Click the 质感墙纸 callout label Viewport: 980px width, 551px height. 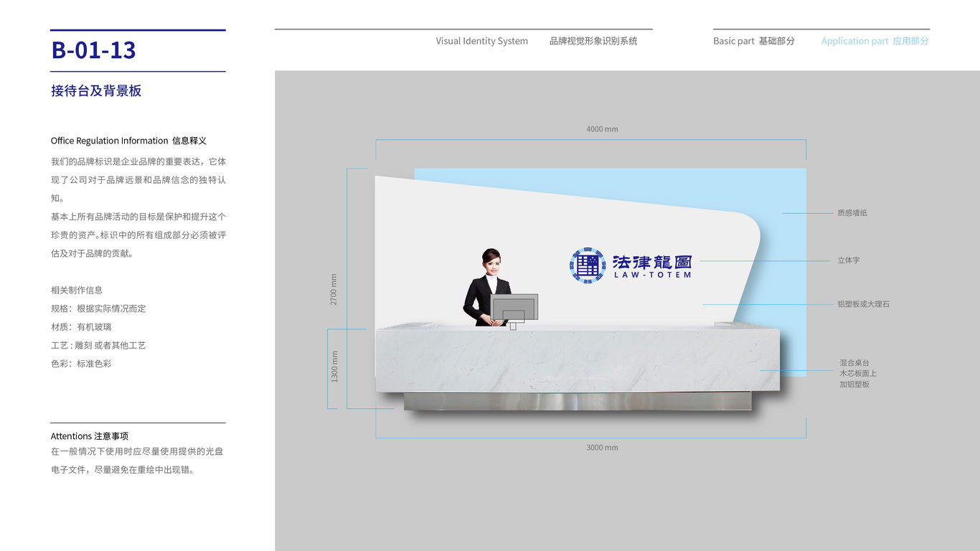[852, 213]
